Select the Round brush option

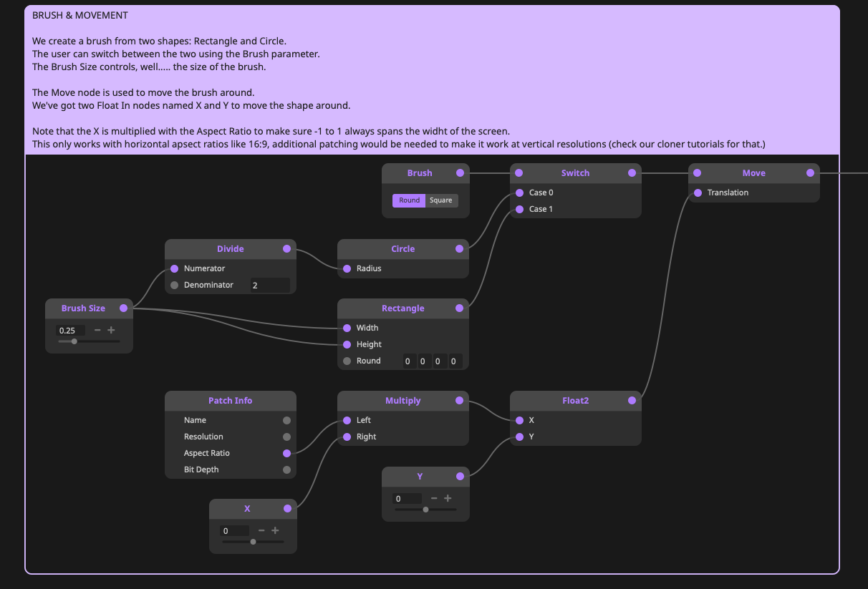click(x=409, y=200)
